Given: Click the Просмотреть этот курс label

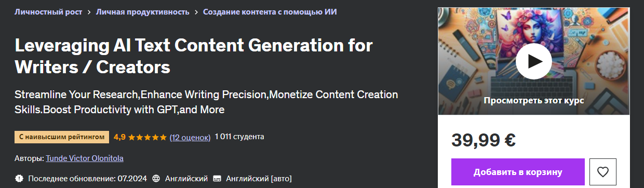Looking at the screenshot, I should pos(533,101).
